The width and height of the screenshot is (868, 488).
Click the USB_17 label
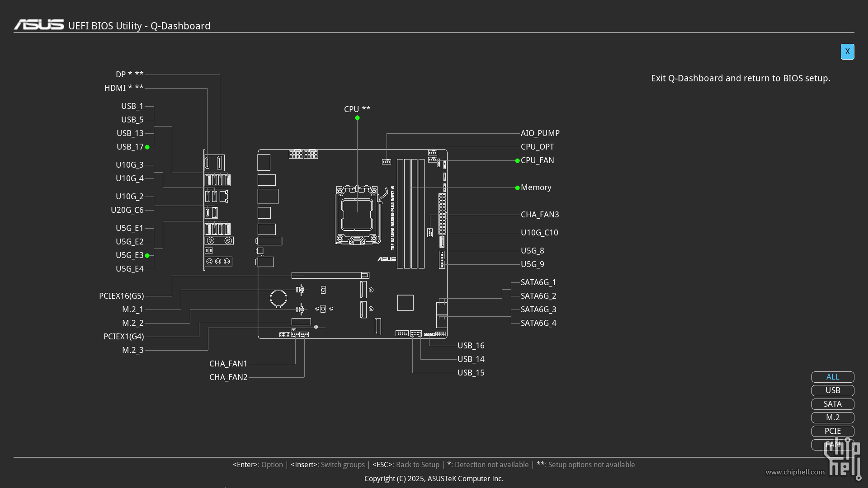(x=130, y=147)
